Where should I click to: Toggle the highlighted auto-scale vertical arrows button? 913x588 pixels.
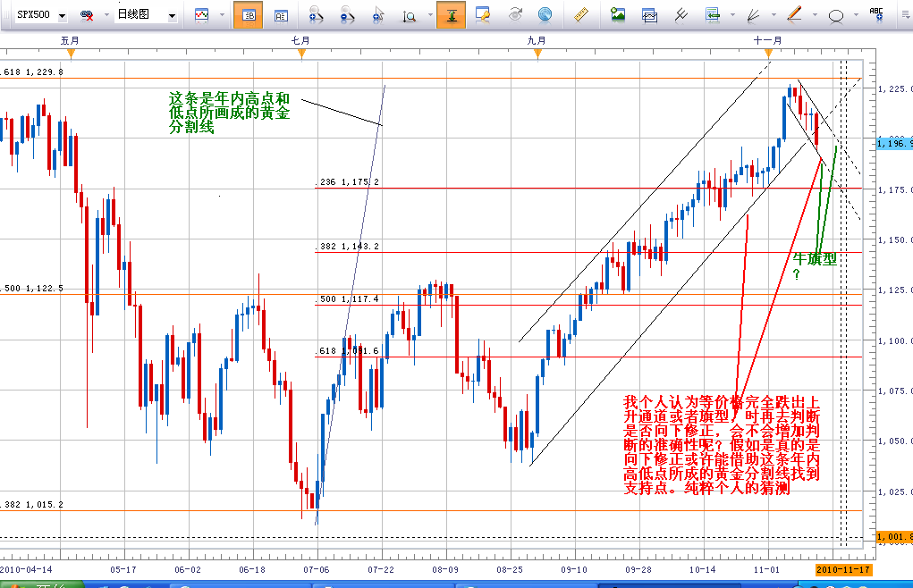[x=452, y=15]
